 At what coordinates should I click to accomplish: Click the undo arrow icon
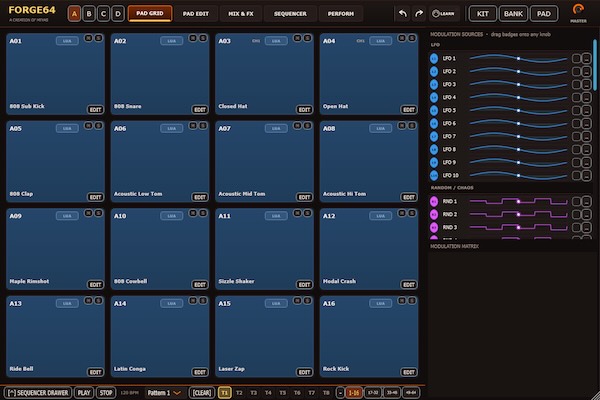tap(403, 14)
